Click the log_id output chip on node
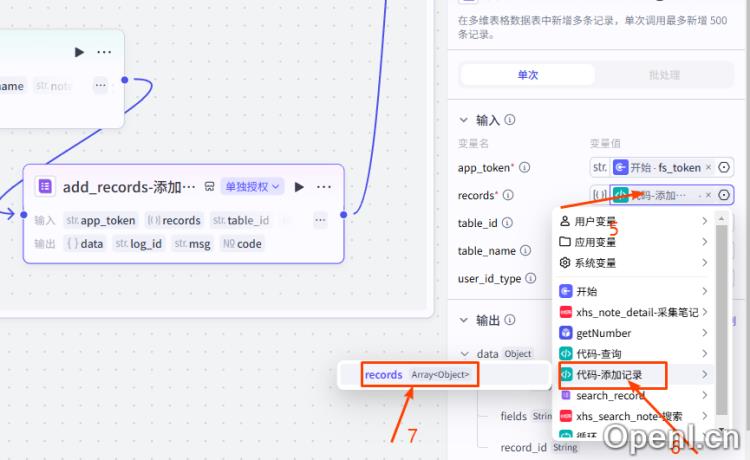This screenshot has height=460, width=750. pos(139,244)
